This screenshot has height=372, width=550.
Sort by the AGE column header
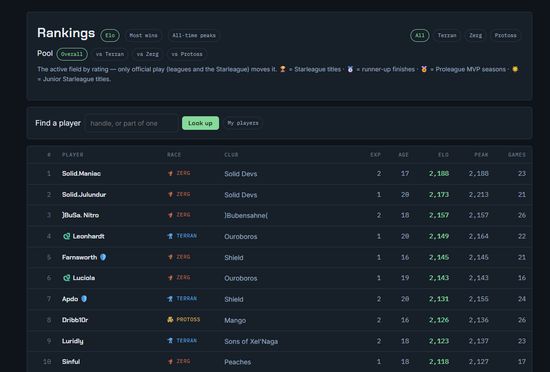(x=403, y=155)
